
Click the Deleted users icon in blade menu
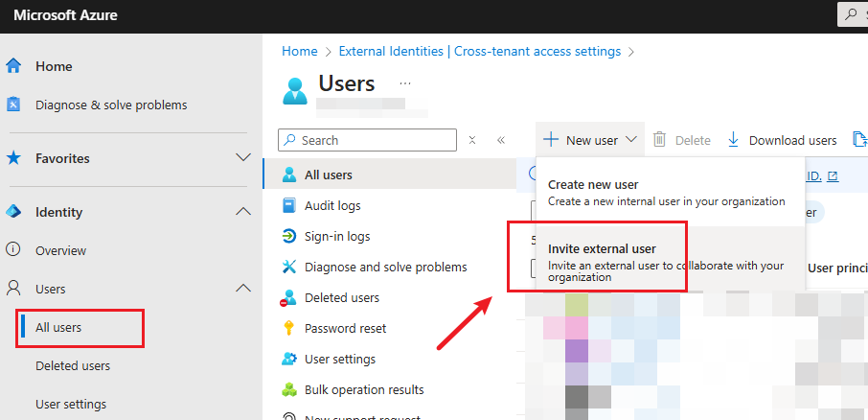coord(288,298)
